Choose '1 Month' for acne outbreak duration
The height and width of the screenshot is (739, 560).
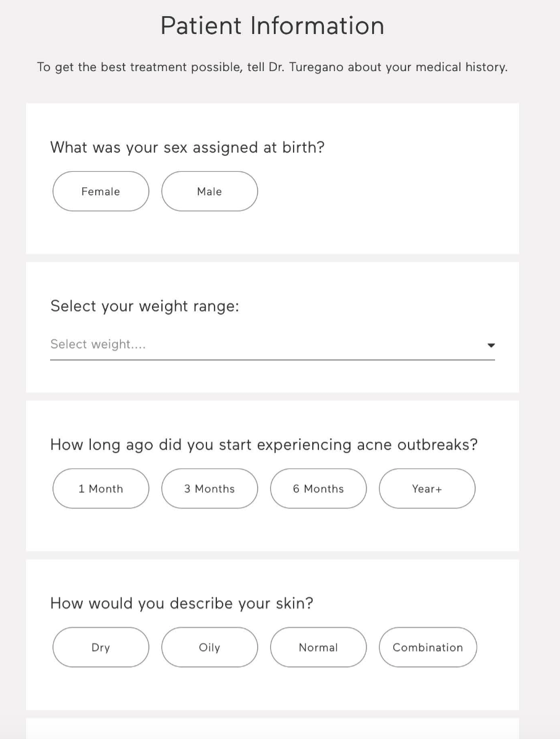click(x=100, y=488)
